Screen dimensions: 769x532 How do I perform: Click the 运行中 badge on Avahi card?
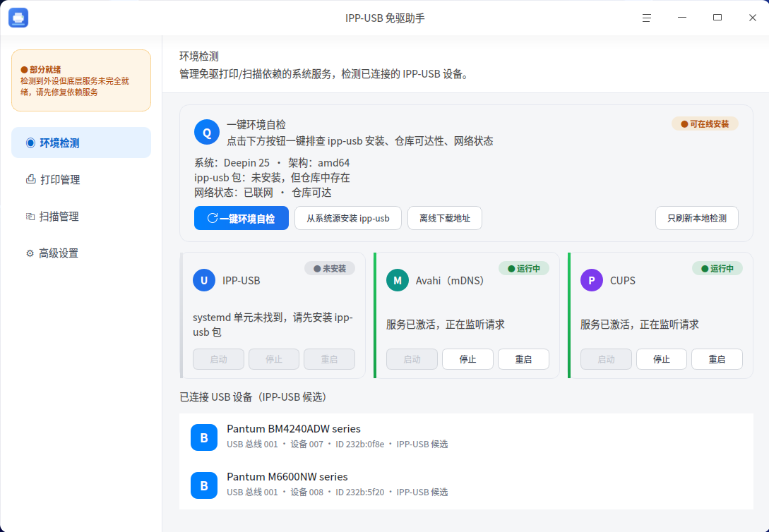tap(524, 268)
